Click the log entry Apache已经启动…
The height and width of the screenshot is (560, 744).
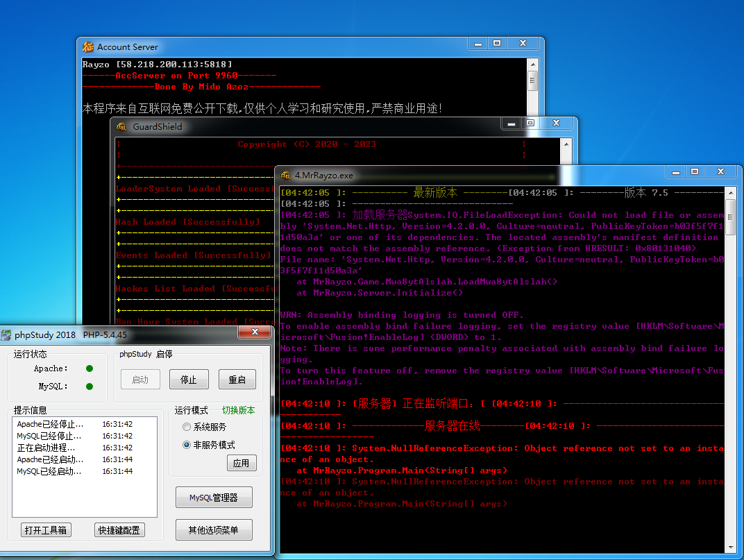tap(50, 460)
